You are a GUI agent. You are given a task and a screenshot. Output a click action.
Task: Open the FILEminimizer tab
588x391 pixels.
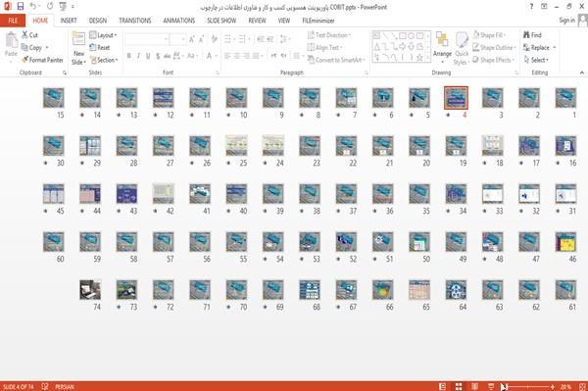[318, 21]
